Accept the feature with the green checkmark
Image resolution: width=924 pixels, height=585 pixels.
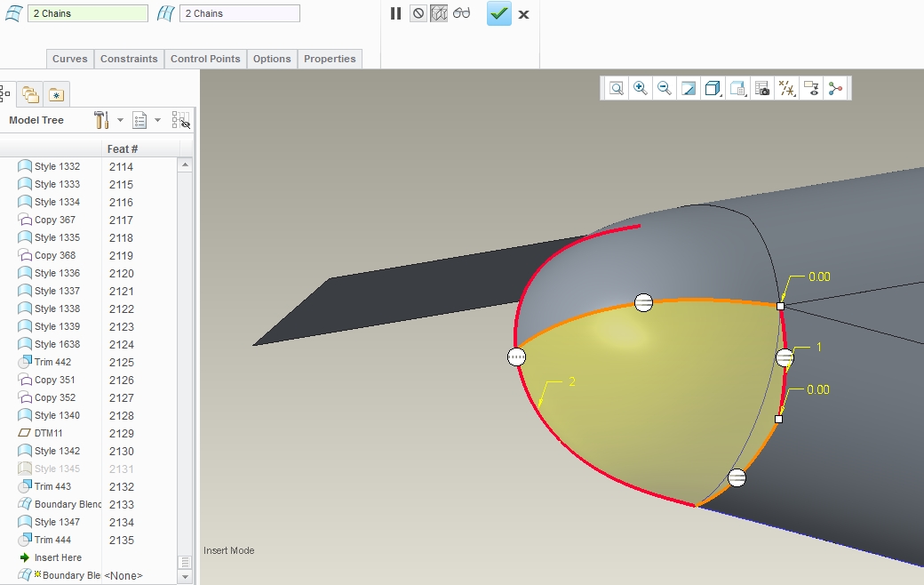coord(498,13)
